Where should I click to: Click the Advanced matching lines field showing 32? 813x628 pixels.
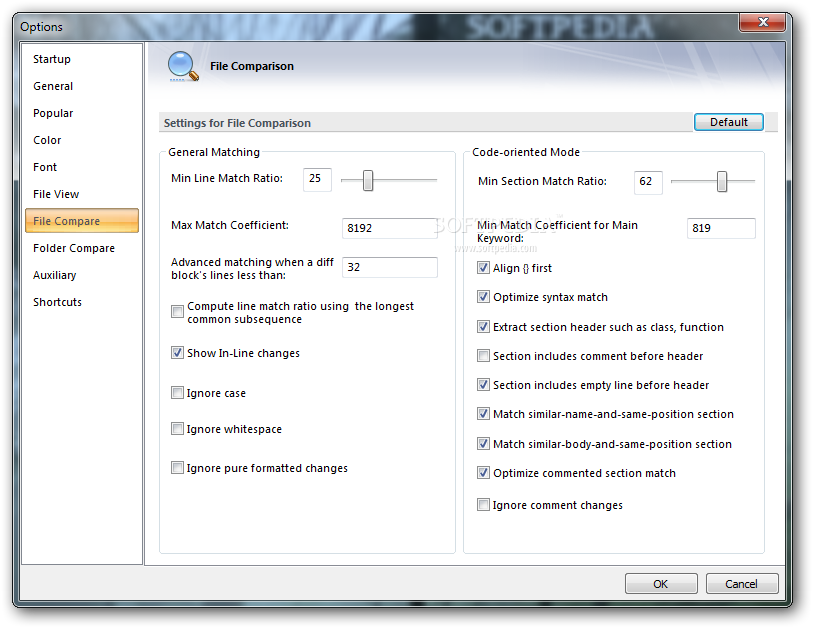[389, 267]
